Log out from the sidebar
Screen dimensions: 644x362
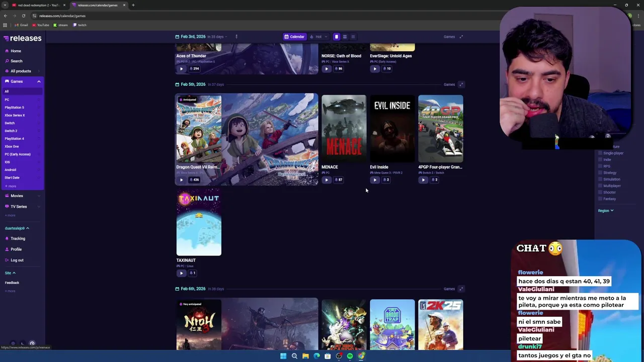click(17, 260)
